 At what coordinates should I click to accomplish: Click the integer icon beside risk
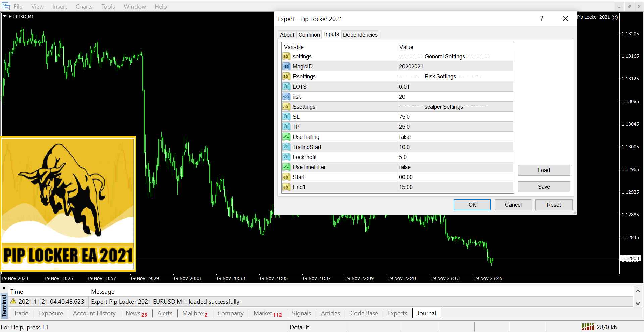(x=286, y=97)
